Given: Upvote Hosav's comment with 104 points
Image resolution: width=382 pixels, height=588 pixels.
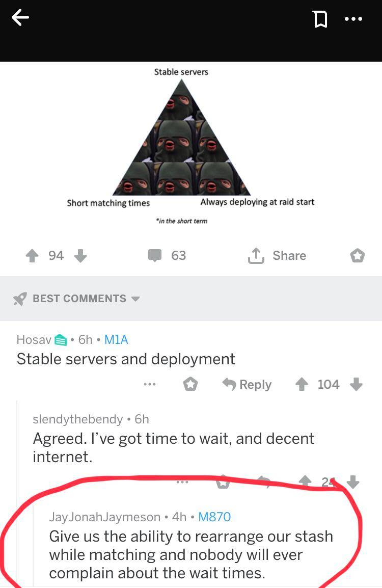Looking at the screenshot, I should pyautogui.click(x=302, y=384).
